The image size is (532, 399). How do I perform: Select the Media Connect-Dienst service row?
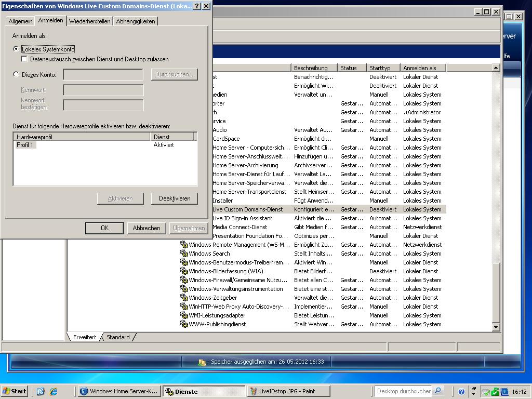click(x=329, y=227)
